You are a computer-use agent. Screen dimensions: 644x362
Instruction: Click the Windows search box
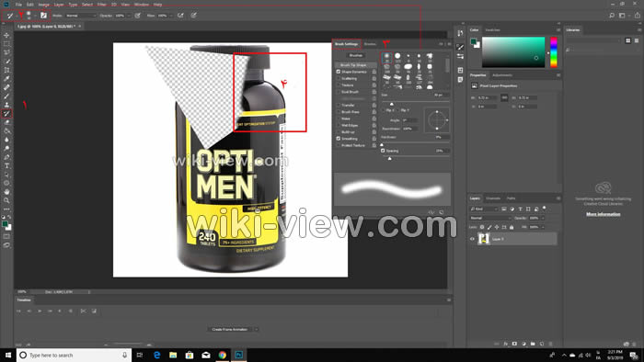click(74, 355)
